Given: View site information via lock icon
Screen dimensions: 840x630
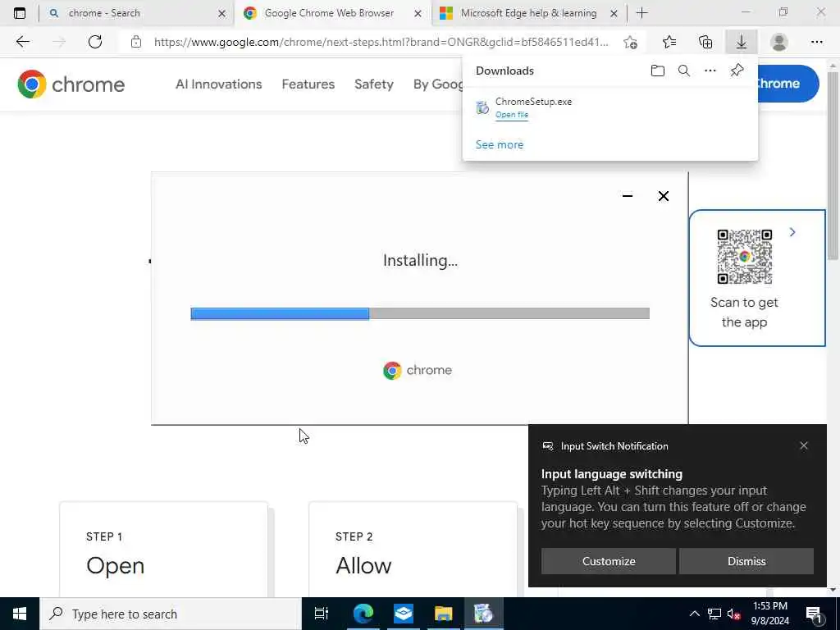Looking at the screenshot, I should pos(136,42).
